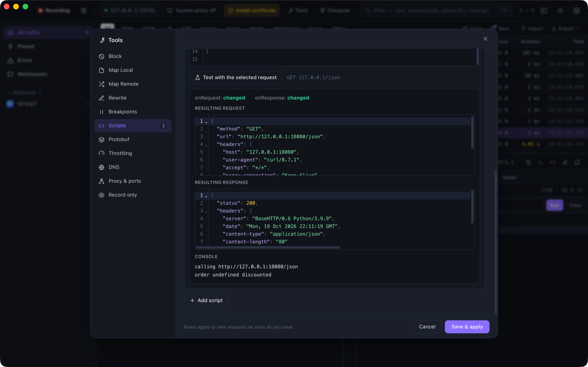Click the Resulting Response horizontal scrollbar
The image size is (588, 367).
point(268,247)
